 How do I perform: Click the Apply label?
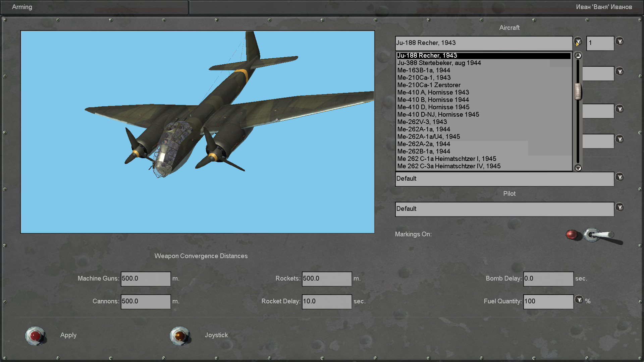(68, 335)
